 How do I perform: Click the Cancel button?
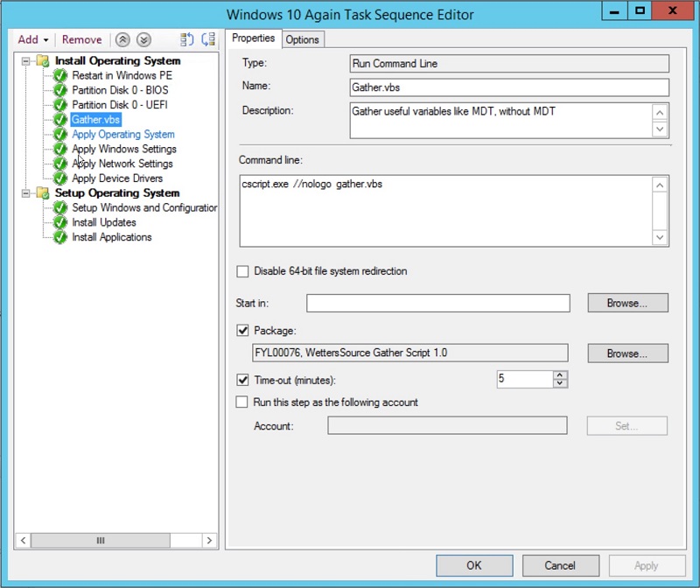coord(560,565)
